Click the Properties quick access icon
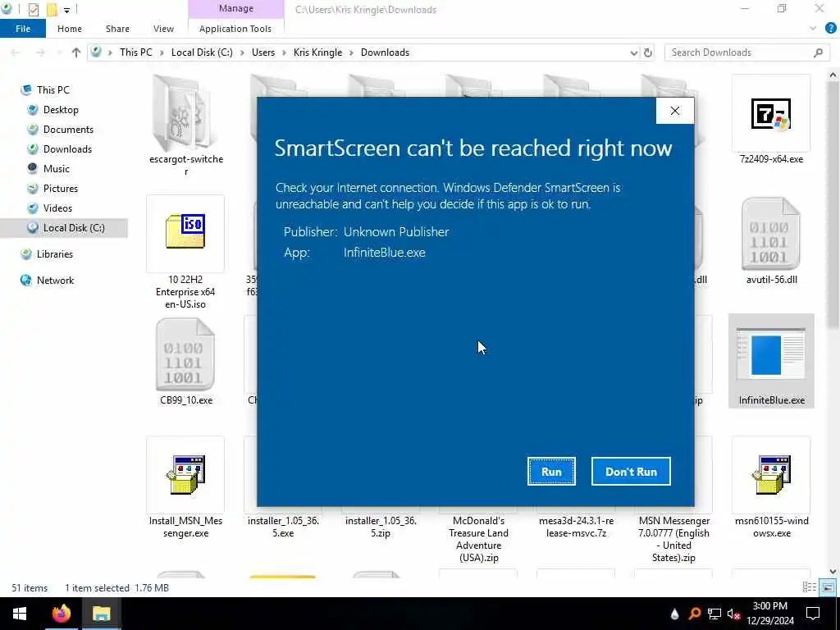The image size is (840, 630). click(33, 10)
